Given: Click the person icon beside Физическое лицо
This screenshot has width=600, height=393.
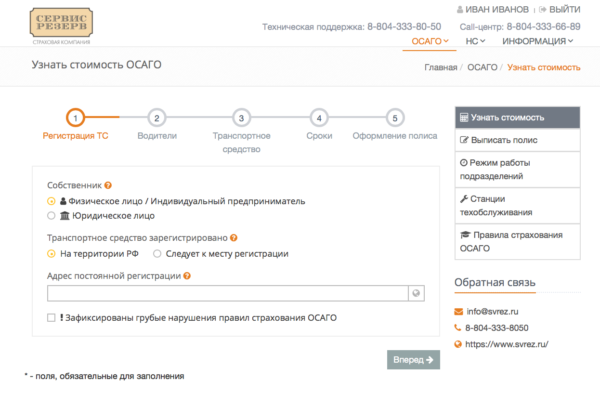Looking at the screenshot, I should [63, 201].
